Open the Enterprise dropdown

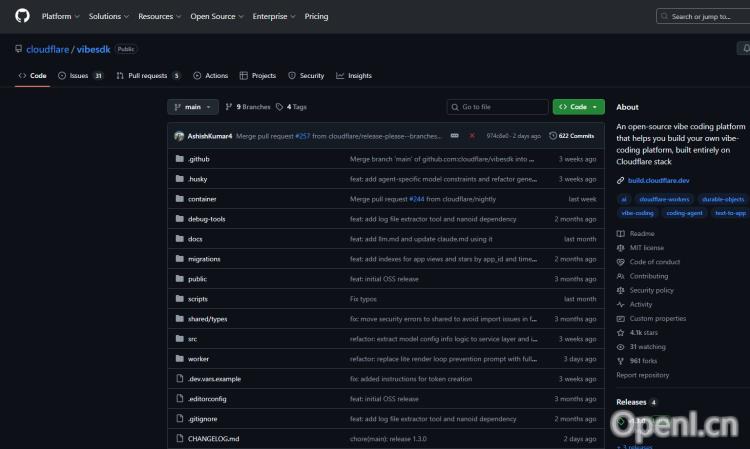tap(274, 16)
